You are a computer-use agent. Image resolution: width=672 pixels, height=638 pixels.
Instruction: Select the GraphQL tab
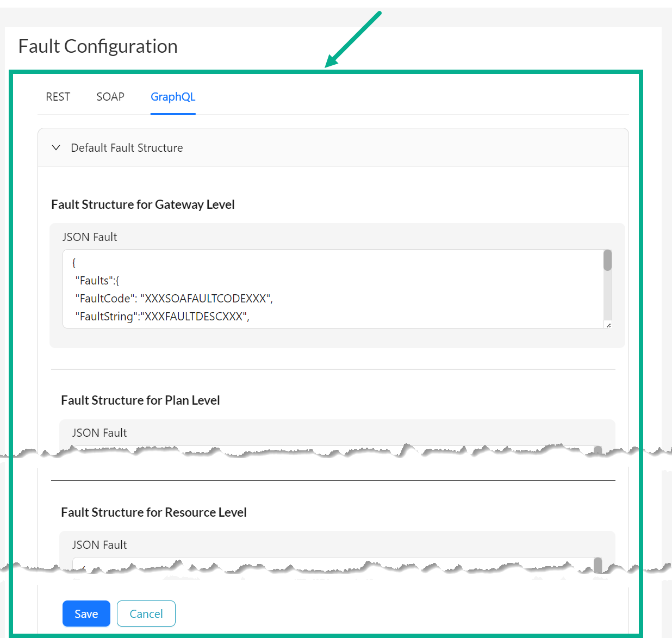click(x=173, y=96)
